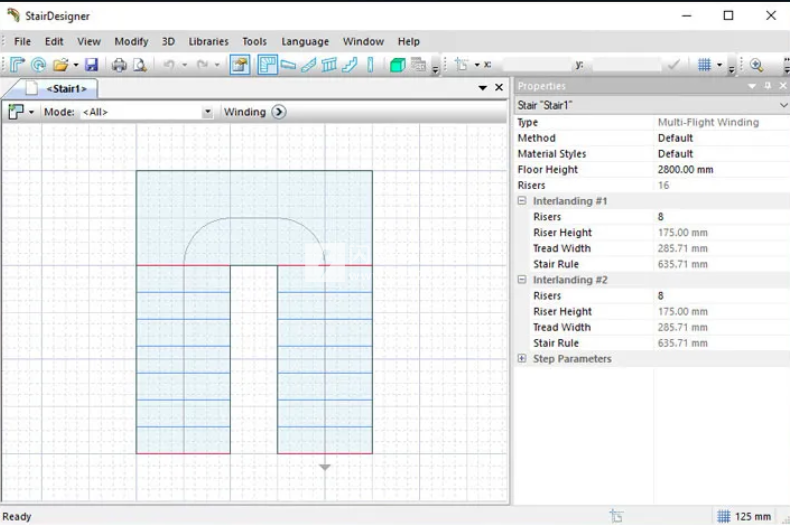Select the tread step view icon

pos(288,64)
